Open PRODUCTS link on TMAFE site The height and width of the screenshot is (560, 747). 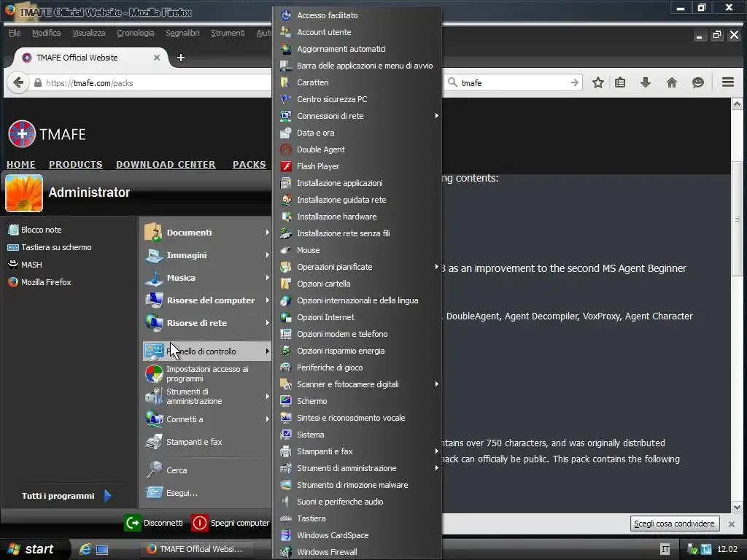pyautogui.click(x=75, y=164)
